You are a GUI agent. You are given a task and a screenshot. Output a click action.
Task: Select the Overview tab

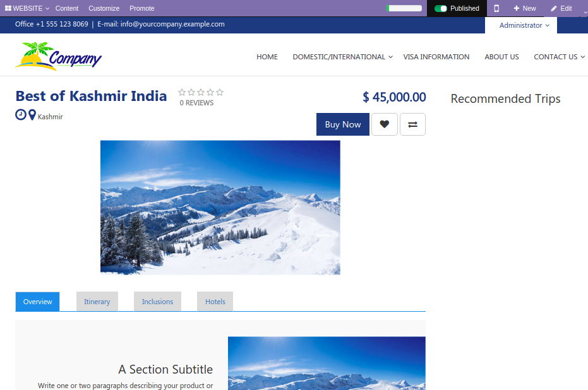pyautogui.click(x=37, y=302)
